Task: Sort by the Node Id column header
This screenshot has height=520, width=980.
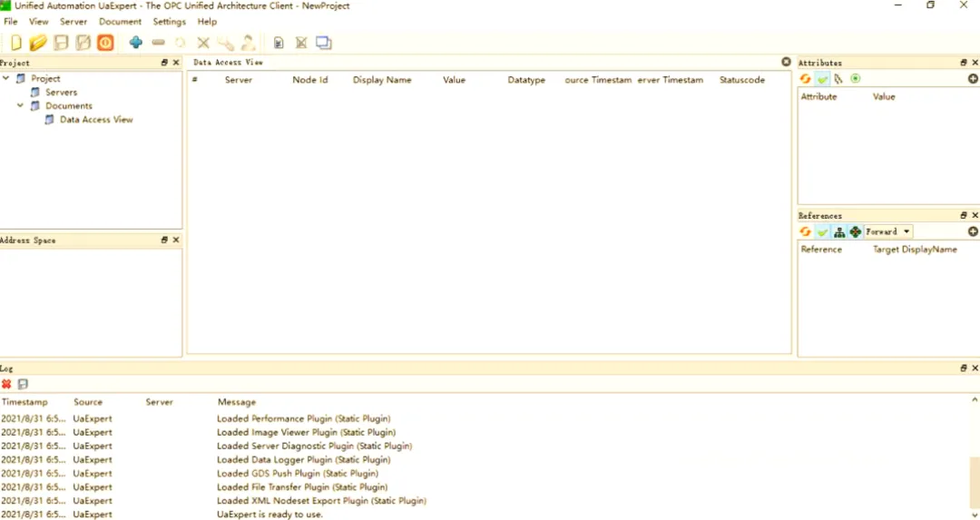Action: pyautogui.click(x=310, y=80)
